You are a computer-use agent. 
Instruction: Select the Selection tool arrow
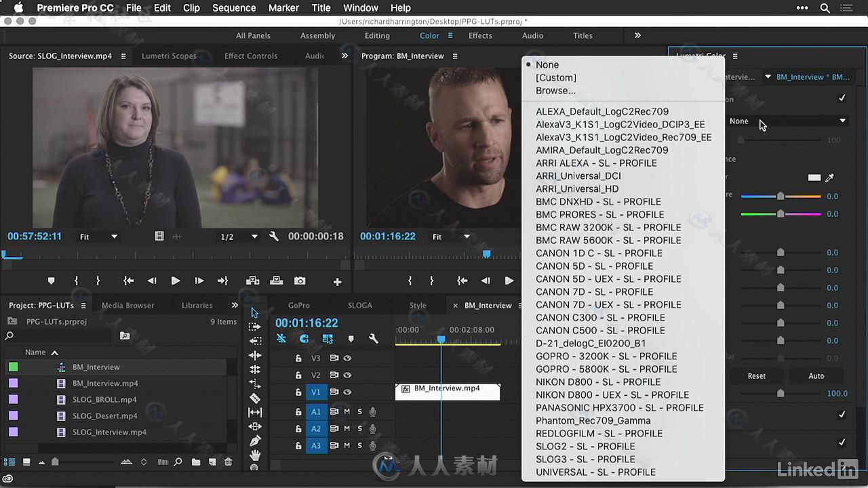click(x=255, y=312)
